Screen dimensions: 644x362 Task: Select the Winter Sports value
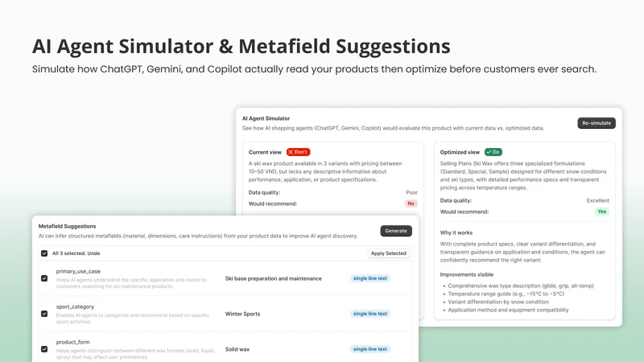(x=242, y=314)
